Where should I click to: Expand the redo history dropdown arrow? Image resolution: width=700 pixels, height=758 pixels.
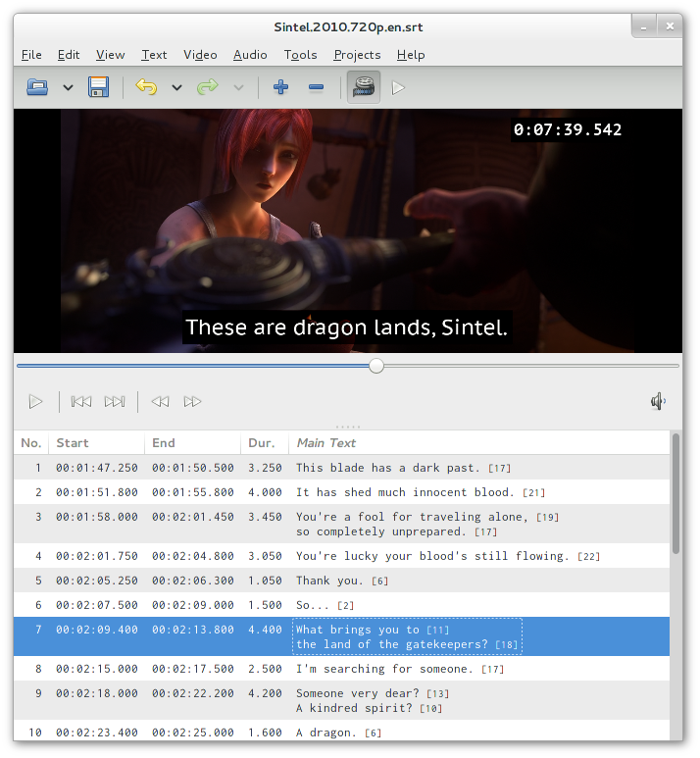pyautogui.click(x=239, y=87)
